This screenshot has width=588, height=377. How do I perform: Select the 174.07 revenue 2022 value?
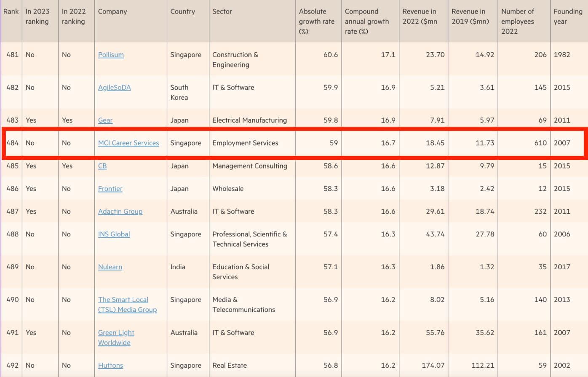tap(433, 366)
